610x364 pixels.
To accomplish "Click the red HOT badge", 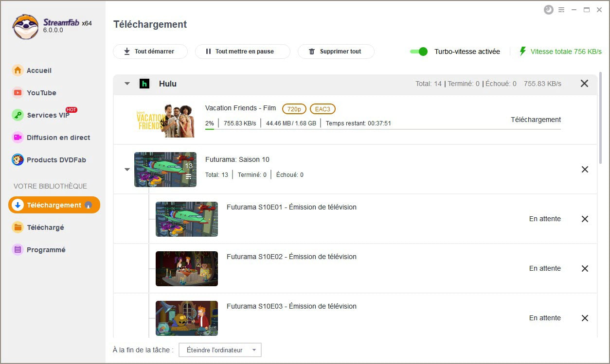I will [72, 110].
